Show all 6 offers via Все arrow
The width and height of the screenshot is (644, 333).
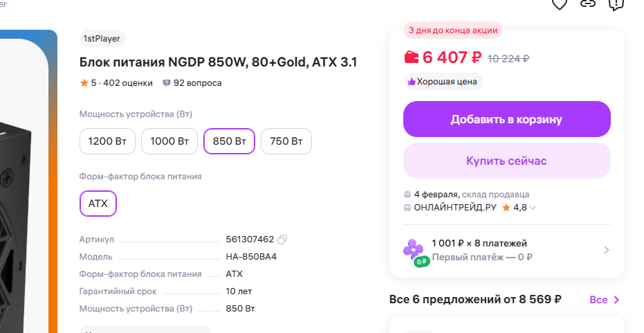pos(605,300)
